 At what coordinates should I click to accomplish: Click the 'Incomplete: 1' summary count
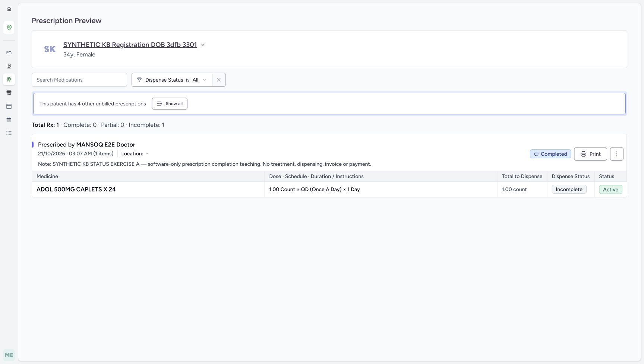tap(146, 125)
